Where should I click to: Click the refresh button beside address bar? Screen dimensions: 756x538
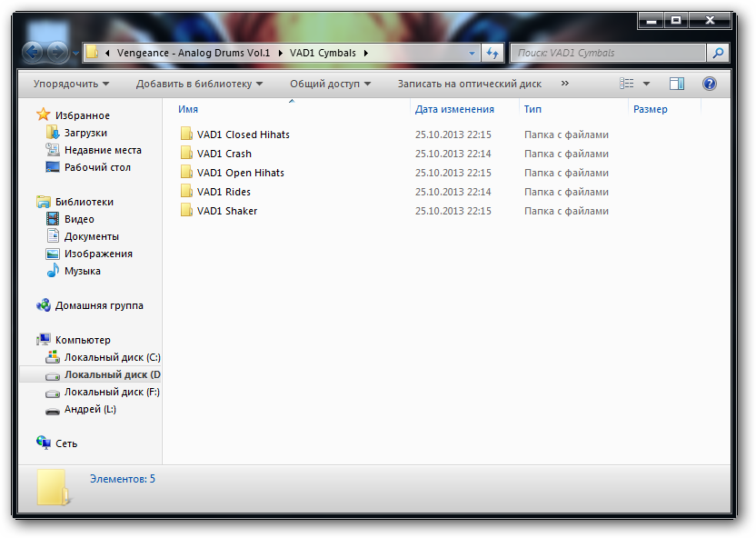(x=492, y=53)
